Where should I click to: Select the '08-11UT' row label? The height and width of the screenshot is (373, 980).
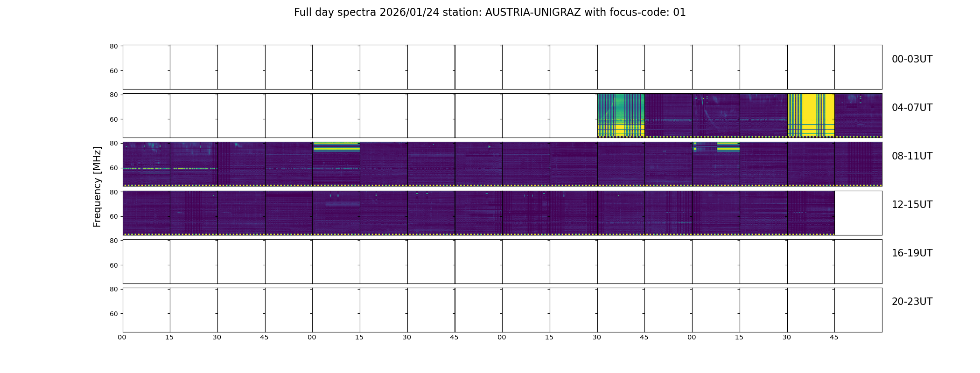tap(912, 156)
